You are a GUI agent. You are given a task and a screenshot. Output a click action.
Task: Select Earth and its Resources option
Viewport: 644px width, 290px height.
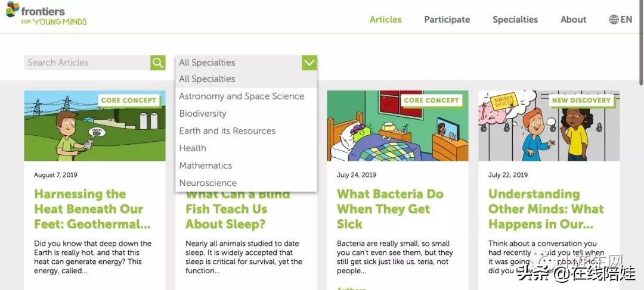click(x=227, y=131)
